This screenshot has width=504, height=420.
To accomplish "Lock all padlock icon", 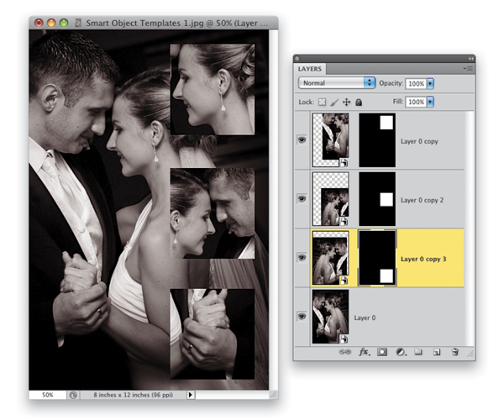I will (359, 102).
